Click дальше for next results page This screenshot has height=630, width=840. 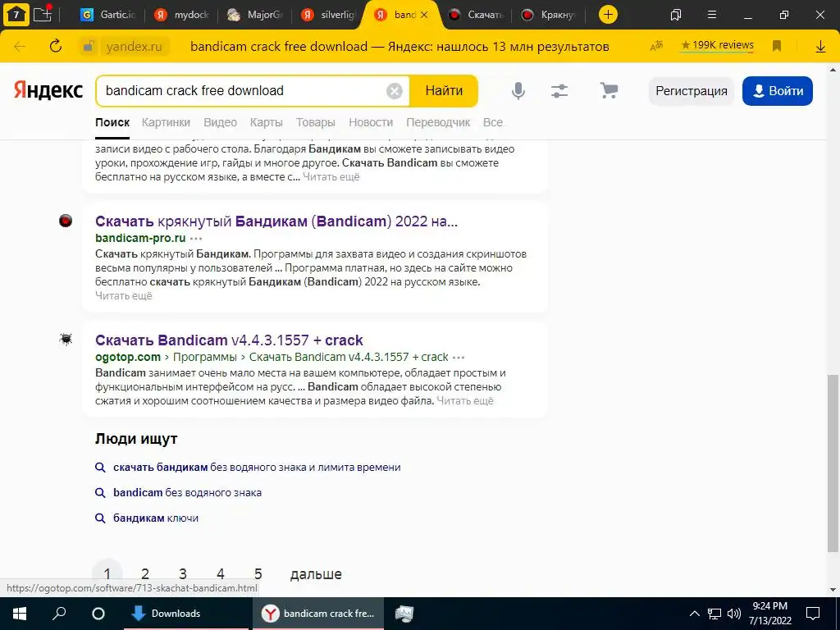316,573
